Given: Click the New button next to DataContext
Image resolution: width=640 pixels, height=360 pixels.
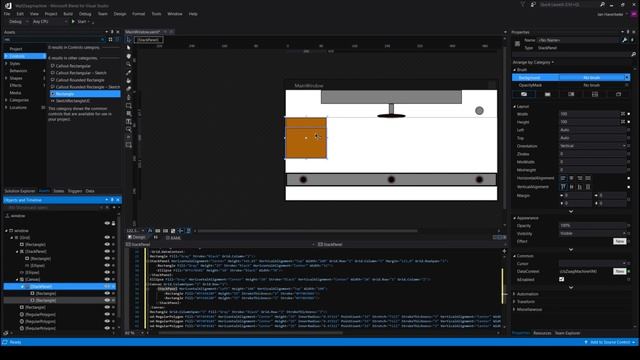Looking at the screenshot, I should (619, 271).
